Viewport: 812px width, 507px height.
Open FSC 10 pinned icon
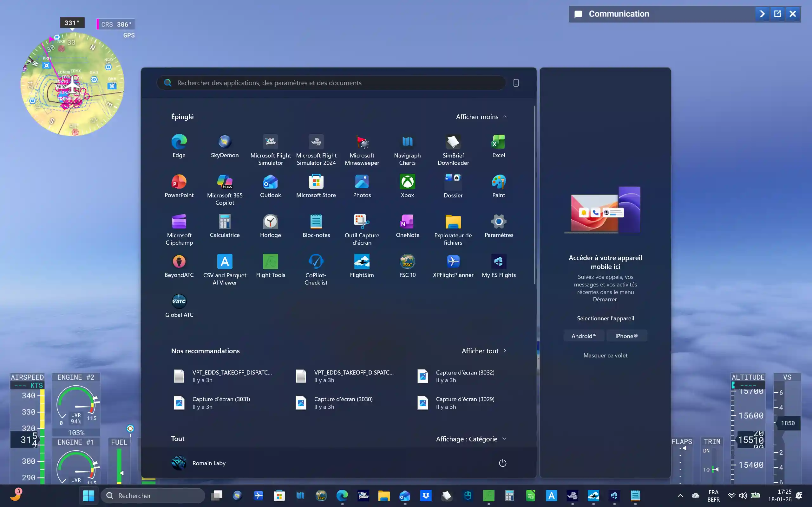(x=407, y=266)
